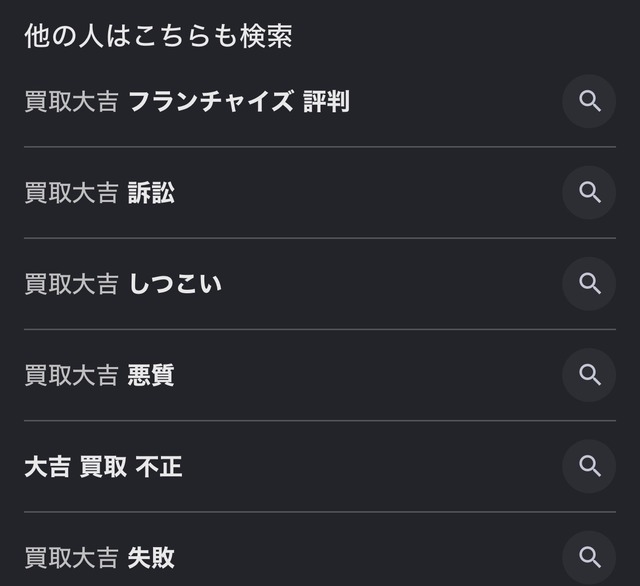Open the 大吉 買取 不正 suggestion

tap(320, 466)
